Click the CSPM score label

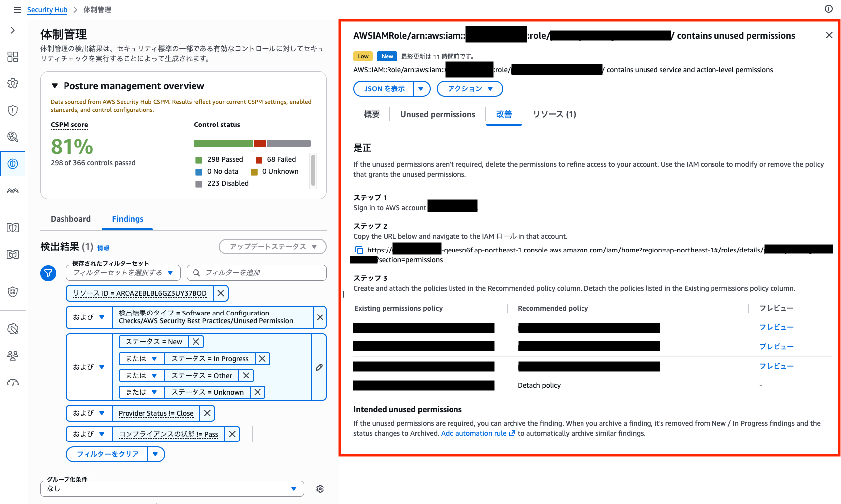pyautogui.click(x=69, y=125)
